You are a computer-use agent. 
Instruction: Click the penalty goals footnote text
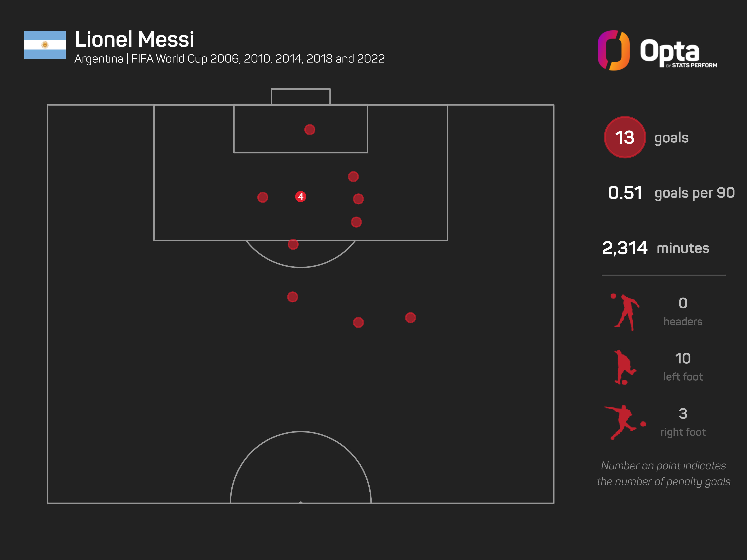coord(663,474)
